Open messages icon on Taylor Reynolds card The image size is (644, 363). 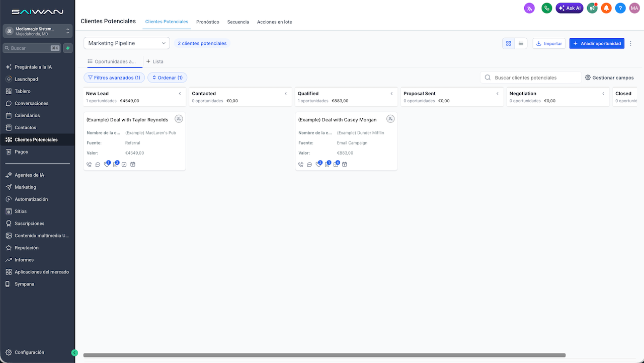coord(98,165)
